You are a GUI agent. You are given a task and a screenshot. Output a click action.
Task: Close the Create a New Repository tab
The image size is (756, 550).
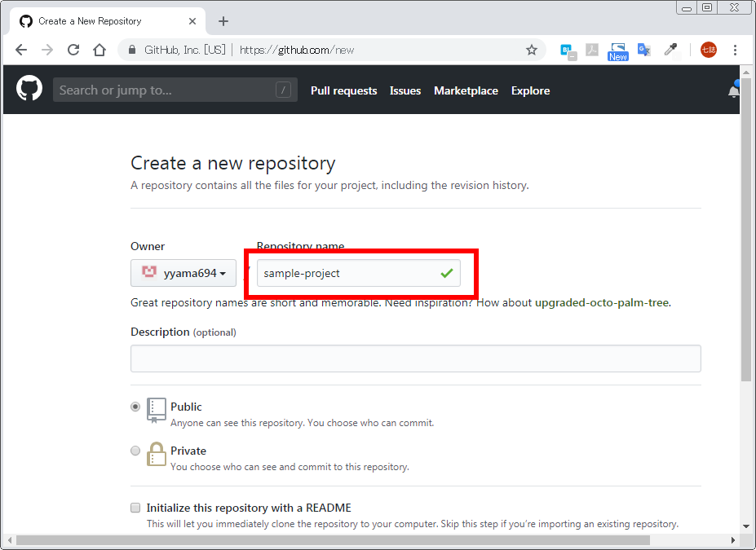click(x=192, y=21)
